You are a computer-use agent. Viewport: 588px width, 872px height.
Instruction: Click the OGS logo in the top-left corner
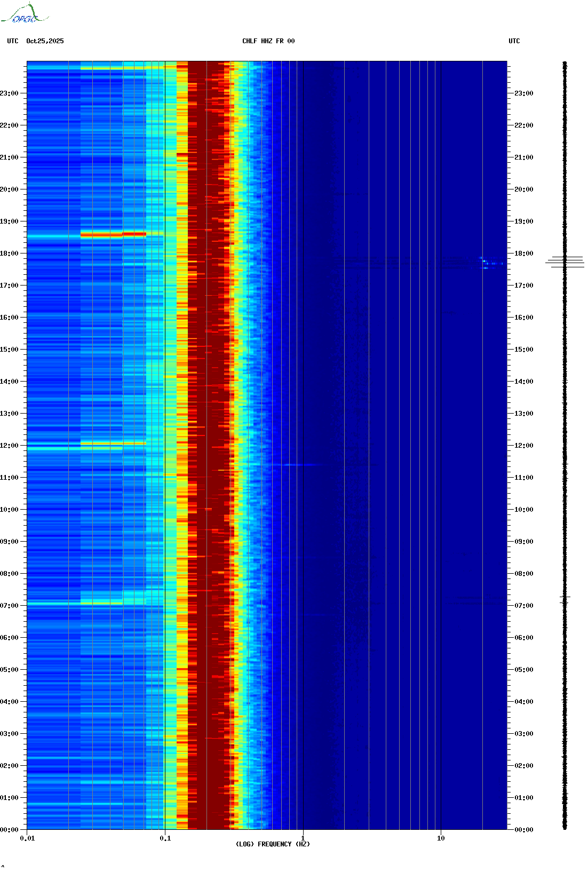25,14
